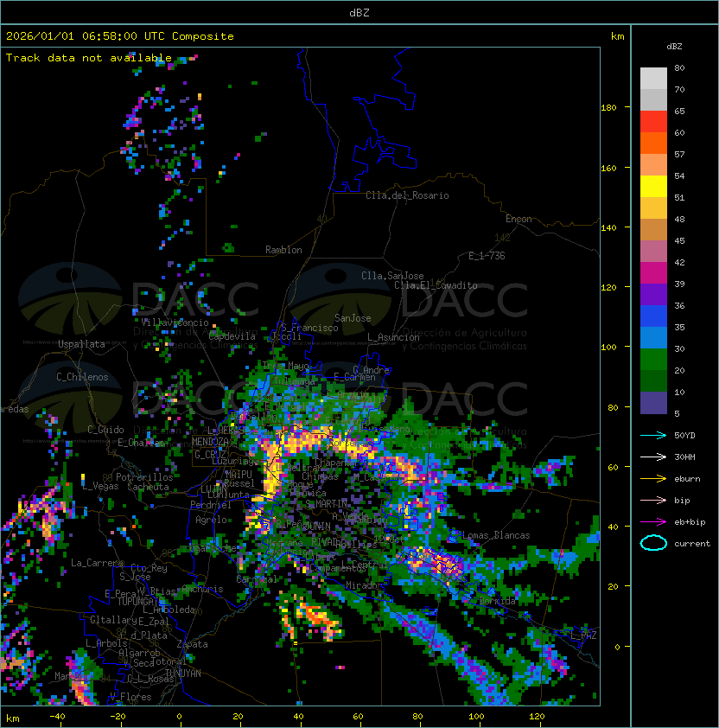The width and height of the screenshot is (719, 728).
Task: Click the '50YD' legend label
Action: pyautogui.click(x=684, y=435)
